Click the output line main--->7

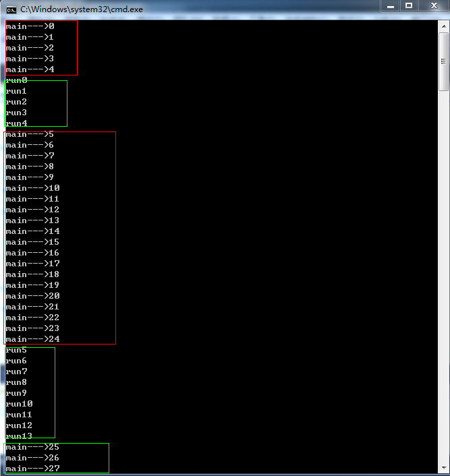click(30, 156)
